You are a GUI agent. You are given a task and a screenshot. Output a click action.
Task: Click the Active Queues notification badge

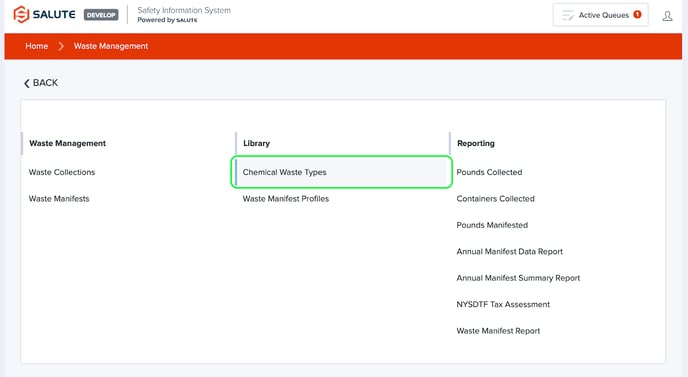pyautogui.click(x=637, y=14)
